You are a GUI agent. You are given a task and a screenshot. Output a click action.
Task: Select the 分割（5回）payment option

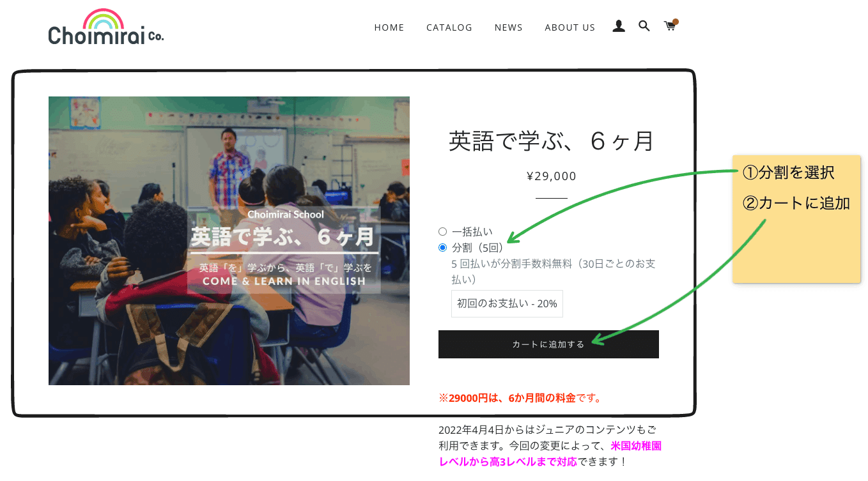tap(442, 248)
